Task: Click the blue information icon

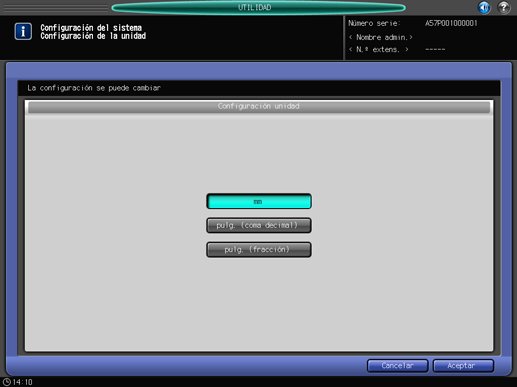Action: click(x=23, y=31)
